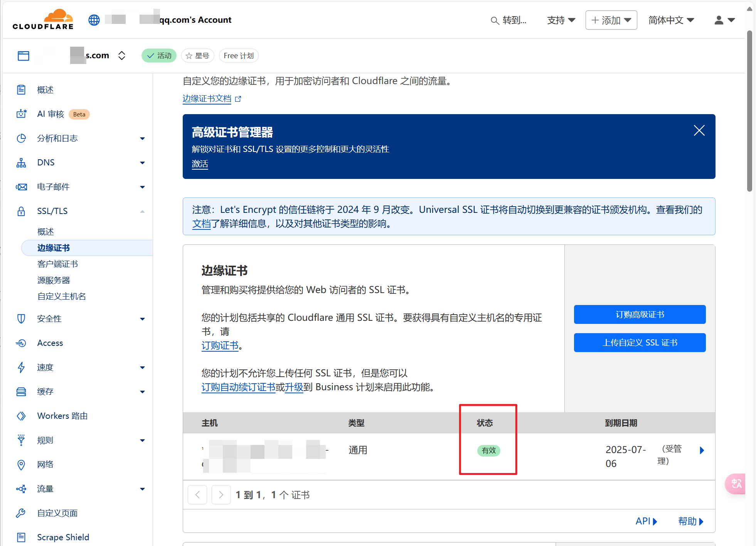Open the 添加 dropdown button
756x546 pixels.
coord(611,20)
